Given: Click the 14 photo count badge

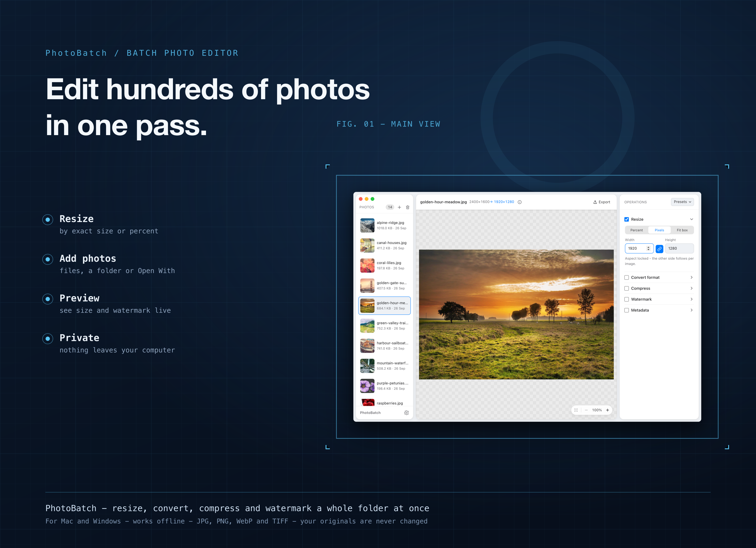Looking at the screenshot, I should 390,207.
